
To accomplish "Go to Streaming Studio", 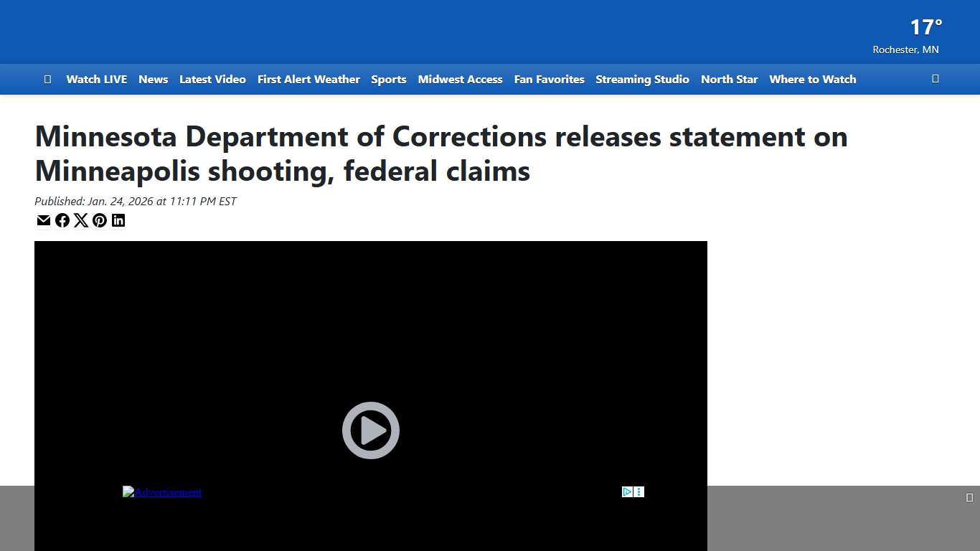I will point(642,79).
